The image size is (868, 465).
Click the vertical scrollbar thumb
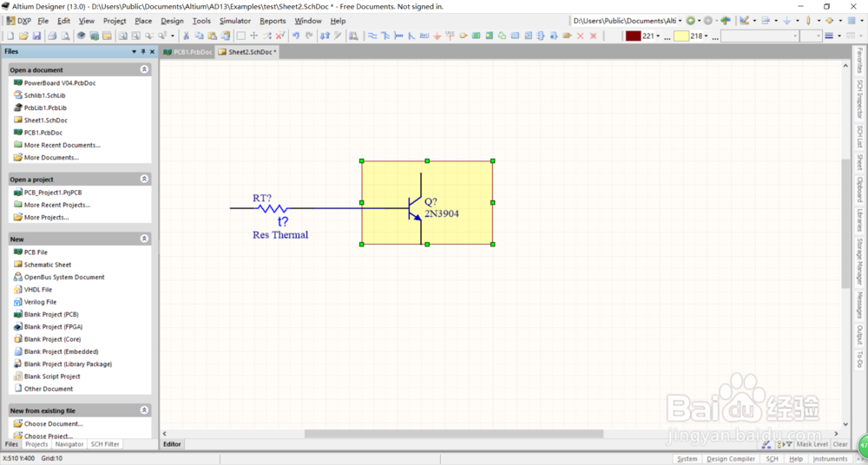845,224
